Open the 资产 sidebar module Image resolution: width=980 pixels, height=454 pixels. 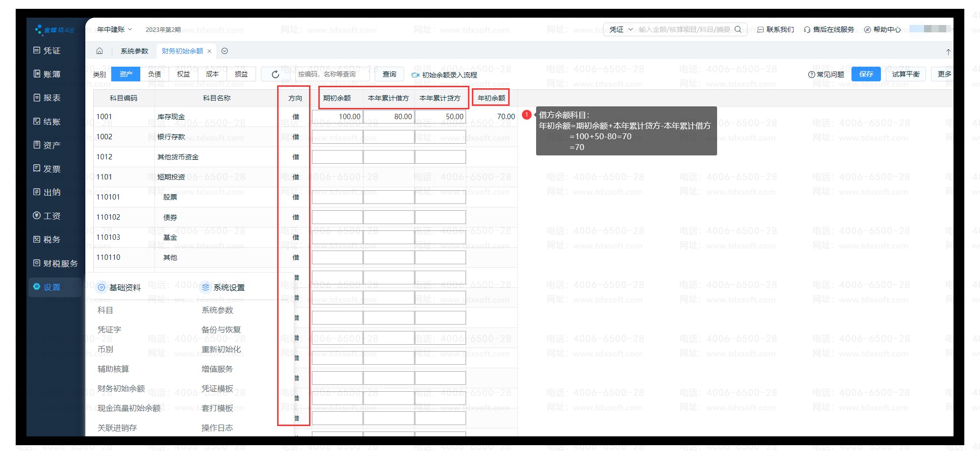[47, 145]
